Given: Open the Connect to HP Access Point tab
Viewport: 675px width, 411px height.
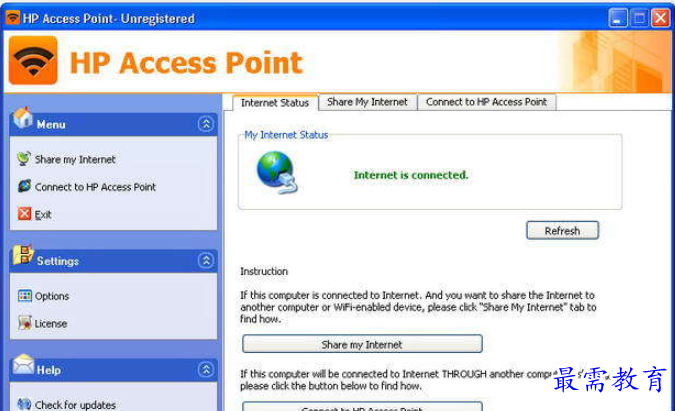Looking at the screenshot, I should tap(486, 102).
